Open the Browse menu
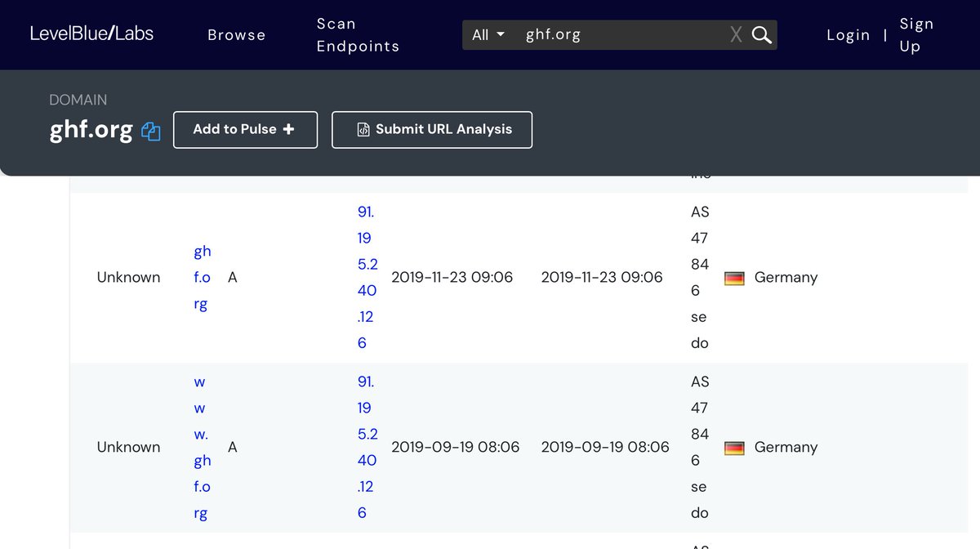Image resolution: width=980 pixels, height=549 pixels. point(236,35)
